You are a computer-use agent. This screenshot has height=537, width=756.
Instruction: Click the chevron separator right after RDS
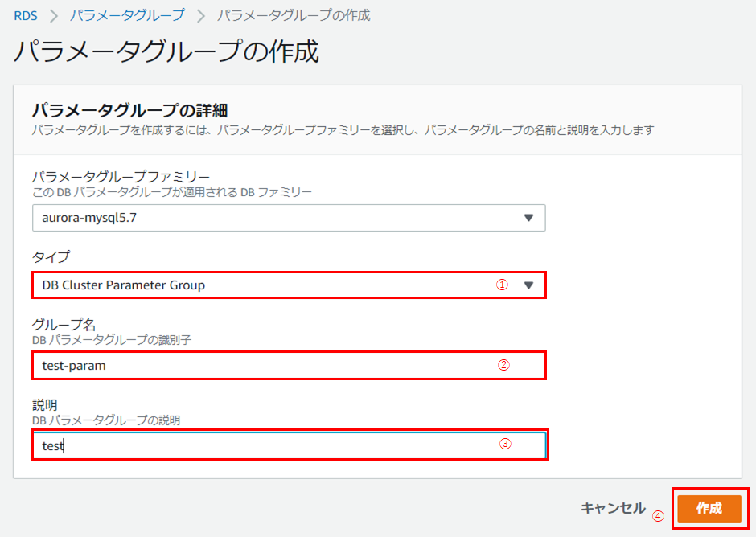pyautogui.click(x=54, y=15)
